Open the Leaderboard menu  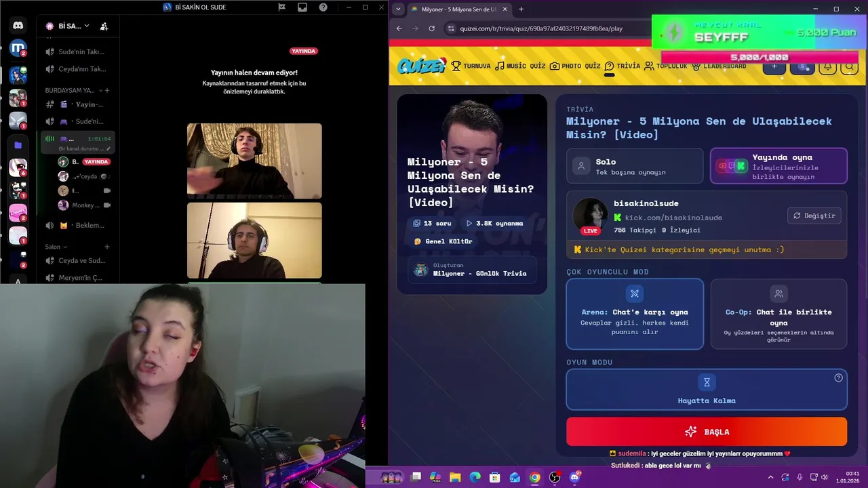(719, 66)
